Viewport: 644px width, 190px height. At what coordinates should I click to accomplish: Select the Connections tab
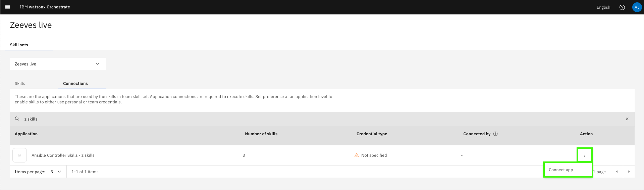tap(75, 84)
